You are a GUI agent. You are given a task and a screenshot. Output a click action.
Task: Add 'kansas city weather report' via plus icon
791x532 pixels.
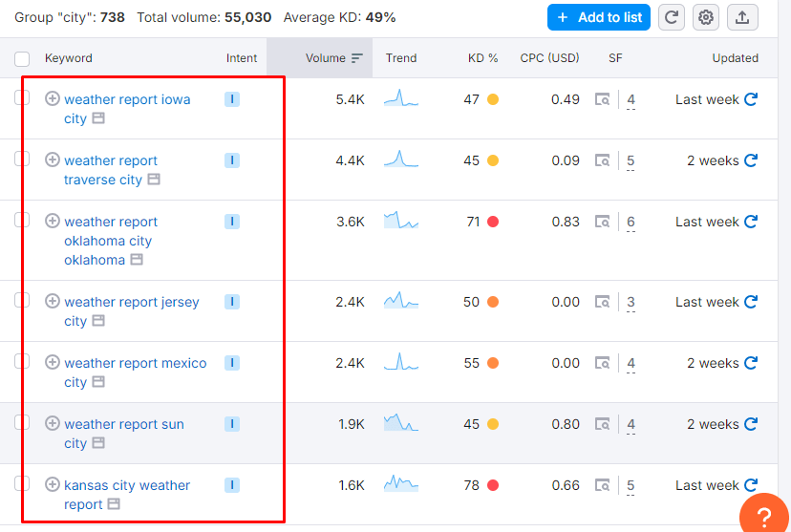(53, 484)
